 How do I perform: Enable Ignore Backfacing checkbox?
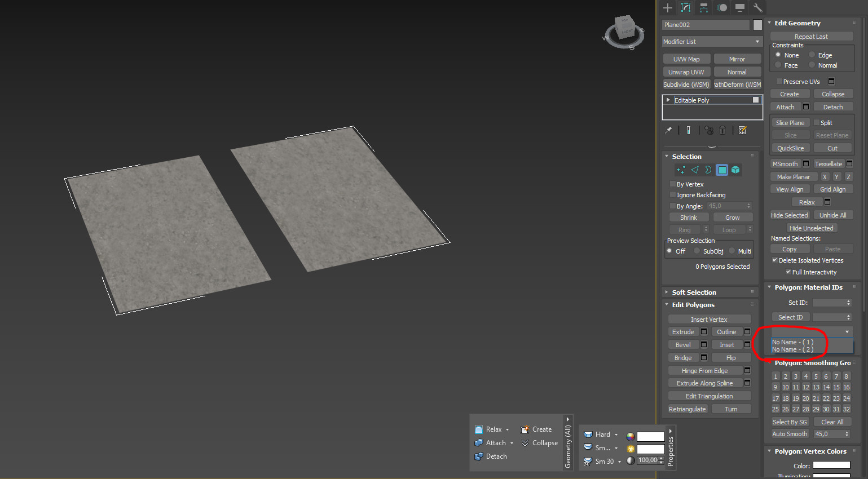pyautogui.click(x=673, y=195)
